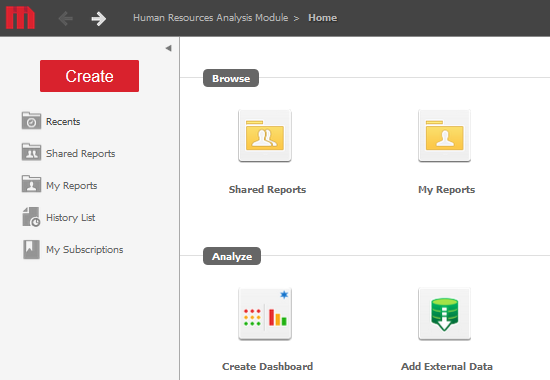Open History List icon in sidebar
Viewport: 550px width, 380px height.
click(x=31, y=217)
